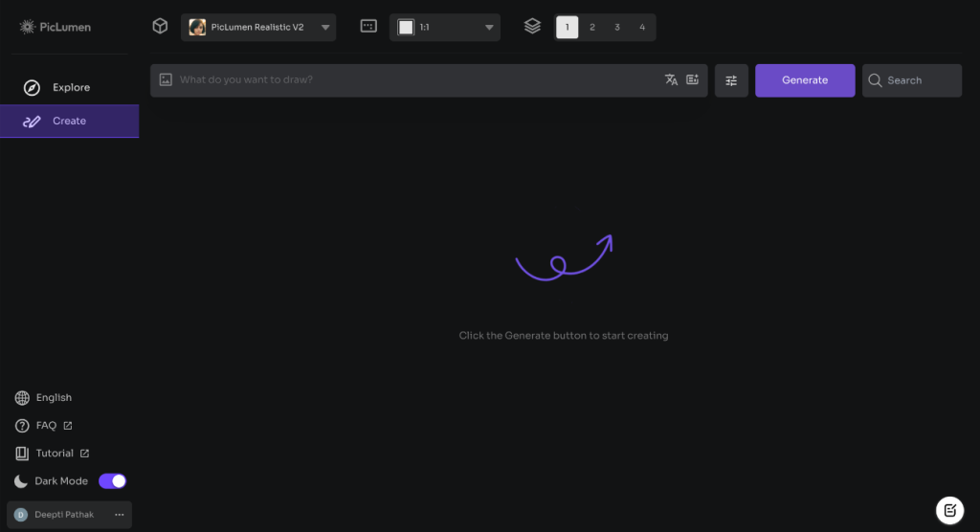Image resolution: width=980 pixels, height=532 pixels.
Task: Set image count to 1
Action: 567,28
